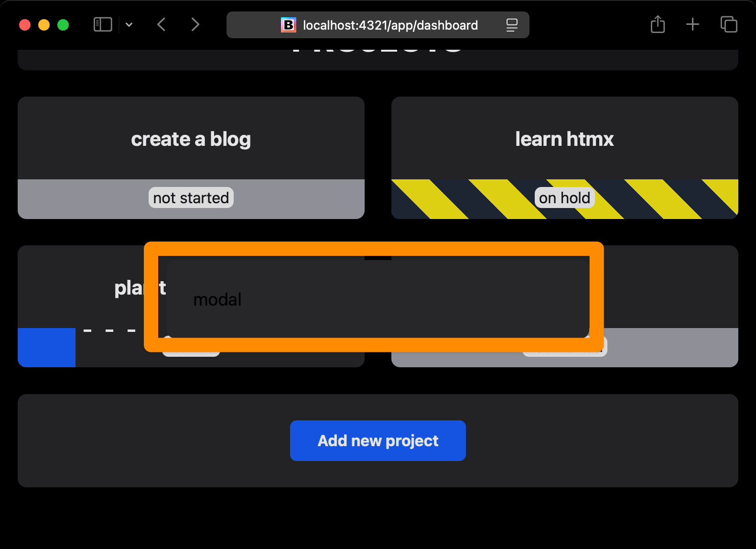Viewport: 756px width, 549px height.
Task: Open the Reader view icon in address bar
Action: [512, 25]
